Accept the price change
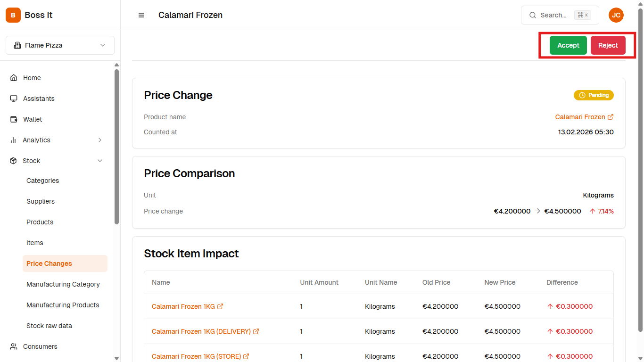The width and height of the screenshot is (644, 362). 568,45
